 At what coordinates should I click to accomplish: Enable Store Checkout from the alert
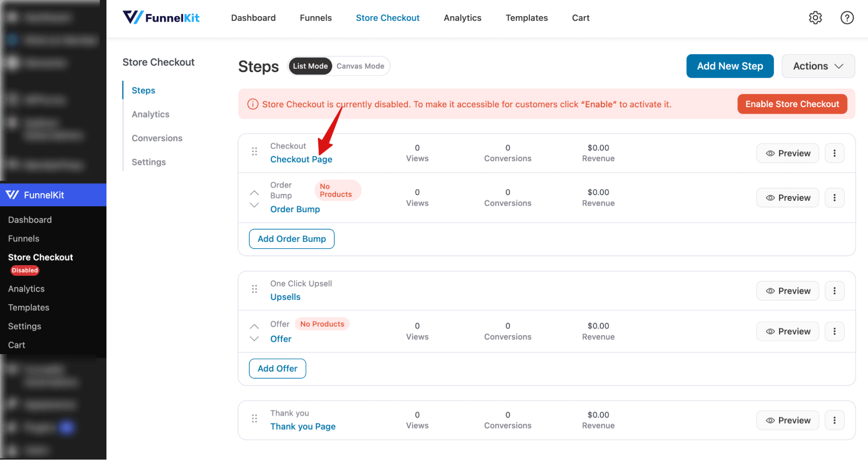[792, 104]
